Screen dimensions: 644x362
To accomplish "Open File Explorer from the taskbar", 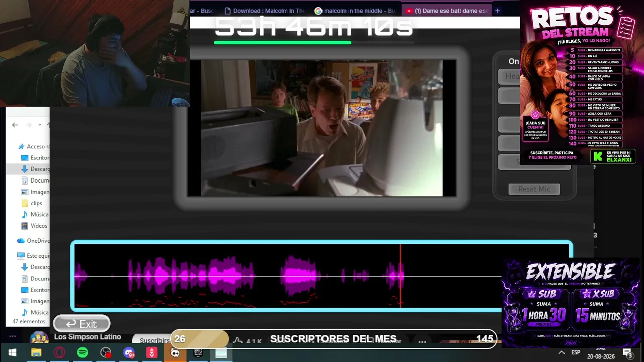I will (36, 353).
